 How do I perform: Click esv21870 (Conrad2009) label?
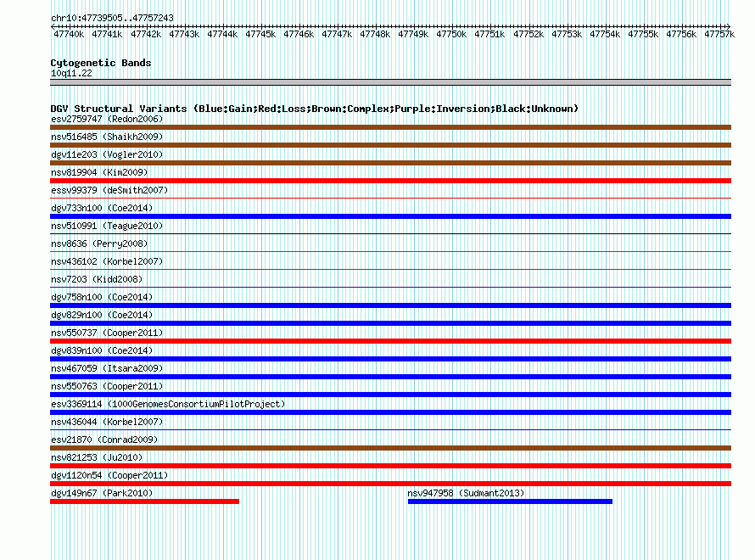pyautogui.click(x=104, y=440)
